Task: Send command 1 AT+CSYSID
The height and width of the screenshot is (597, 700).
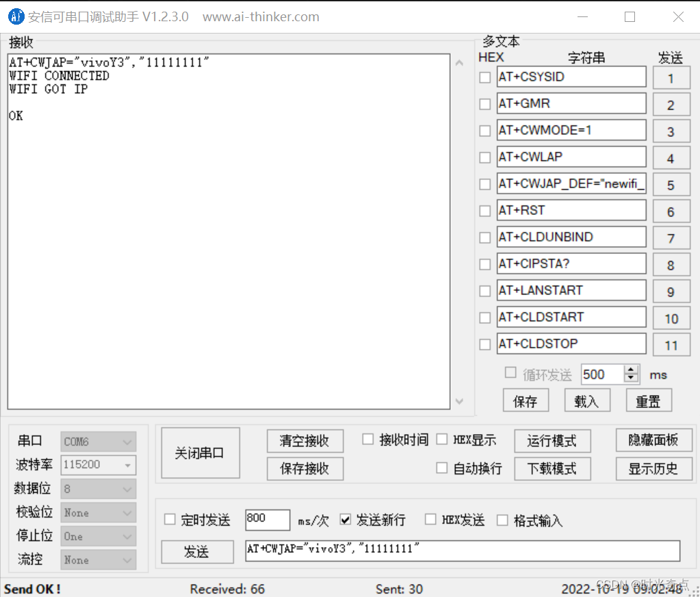Action: [671, 78]
